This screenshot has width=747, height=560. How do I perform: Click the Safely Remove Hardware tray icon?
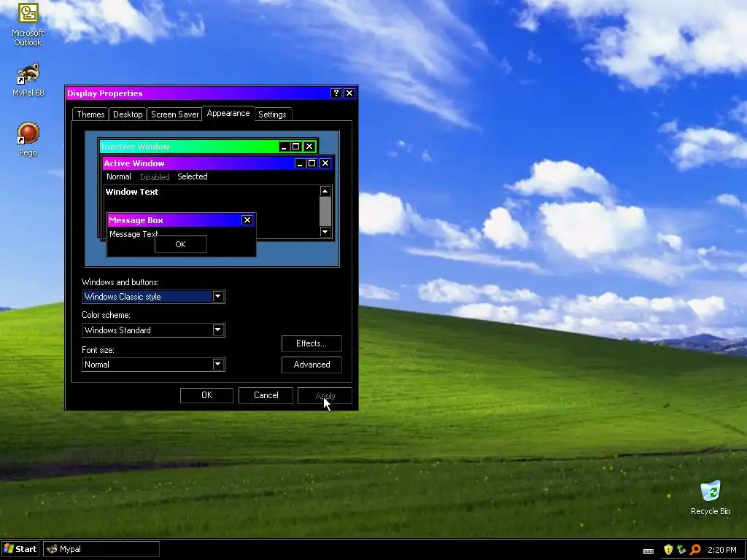[682, 550]
